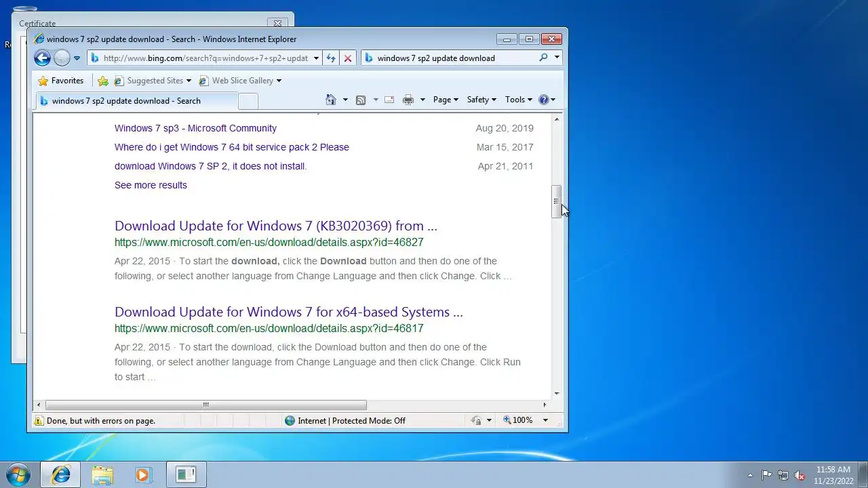Open 'Where do i get Windows 7 64 bit service pack 2' link
The image size is (868, 488).
pos(232,147)
